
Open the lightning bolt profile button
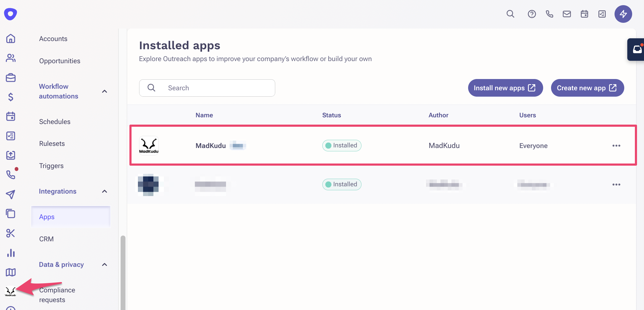(623, 14)
